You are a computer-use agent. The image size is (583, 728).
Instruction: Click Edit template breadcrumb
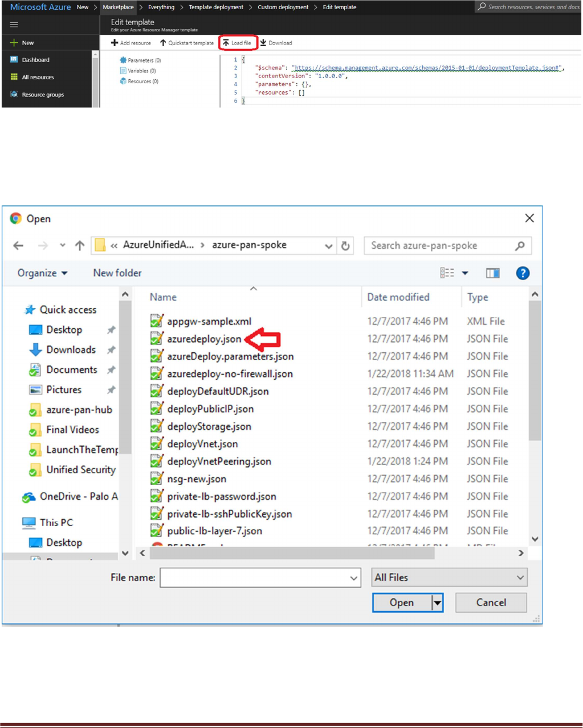[340, 7]
